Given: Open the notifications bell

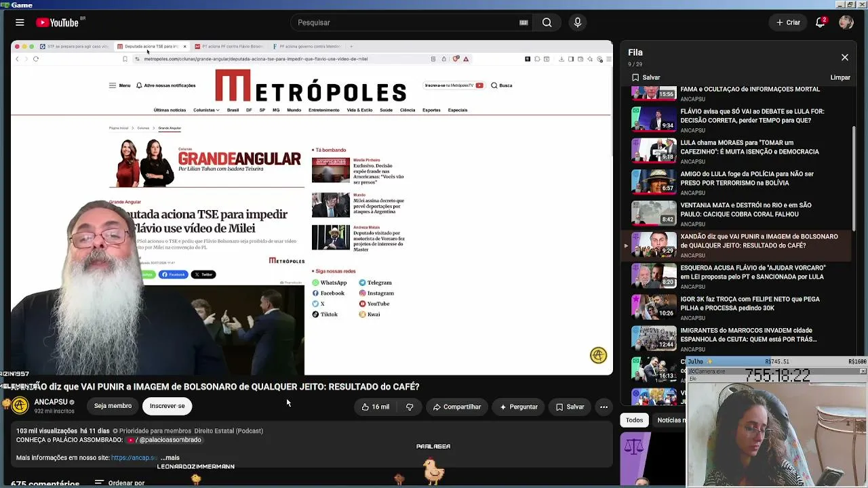Looking at the screenshot, I should click(821, 22).
